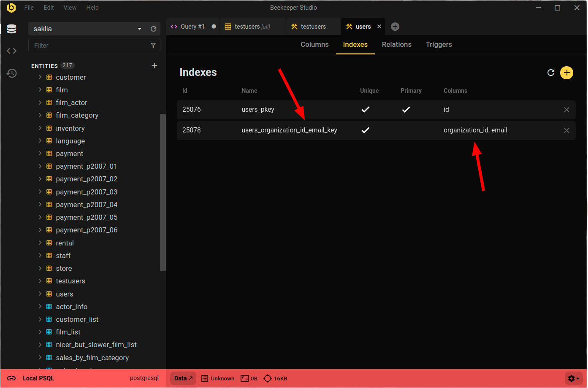
Task: Add a new index with yellow plus
Action: coord(566,73)
